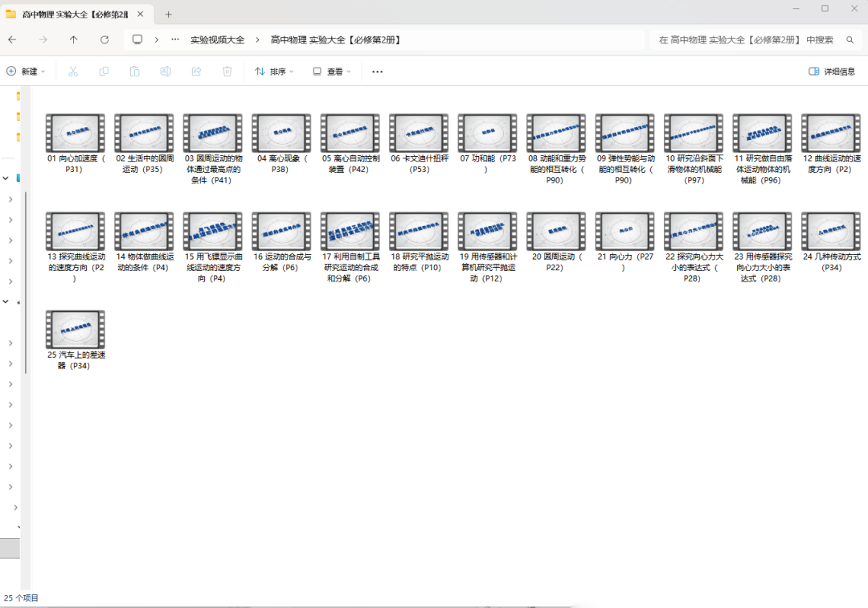Navigate back to previous folder
The image size is (868, 608).
pyautogui.click(x=13, y=39)
